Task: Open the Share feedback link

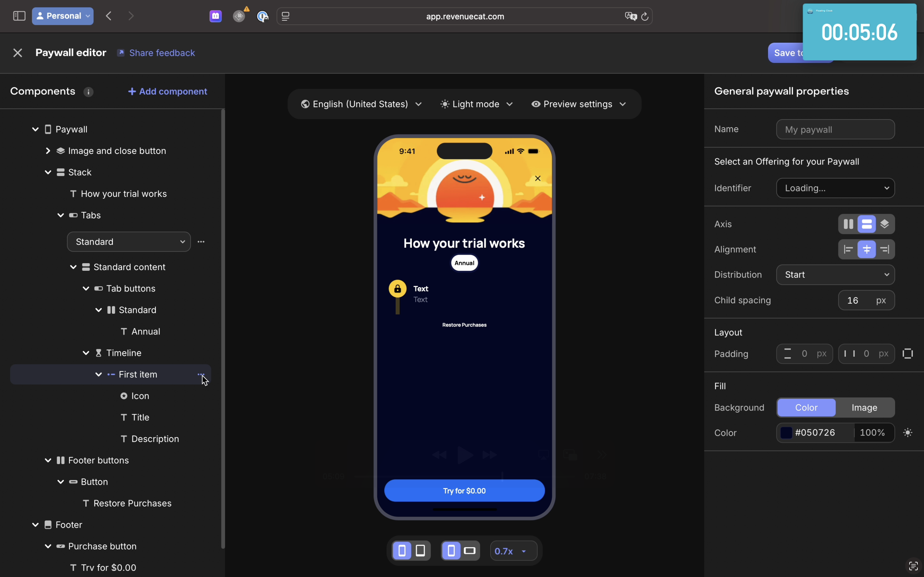Action: tap(162, 53)
